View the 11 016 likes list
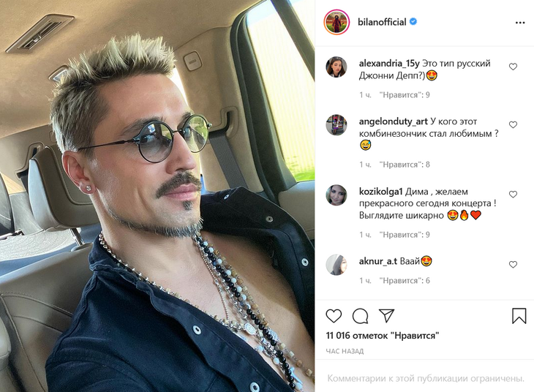 pyautogui.click(x=382, y=336)
